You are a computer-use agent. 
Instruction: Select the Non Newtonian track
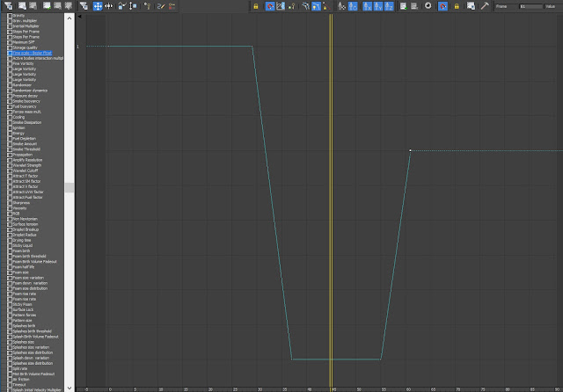25,219
